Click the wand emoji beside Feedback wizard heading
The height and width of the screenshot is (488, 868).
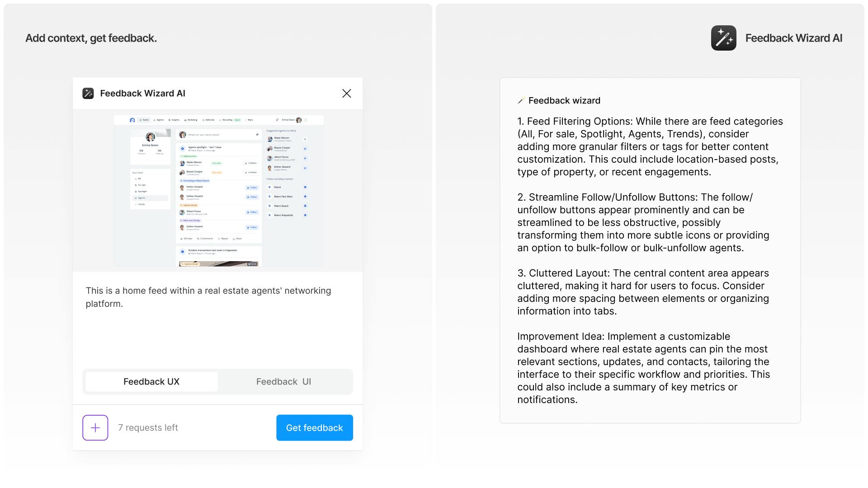coord(521,101)
